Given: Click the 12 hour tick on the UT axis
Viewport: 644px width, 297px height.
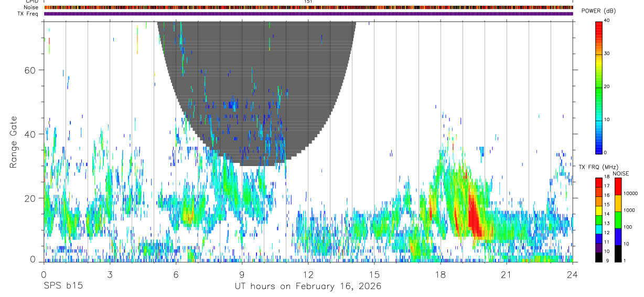Looking at the screenshot, I should coord(308,274).
